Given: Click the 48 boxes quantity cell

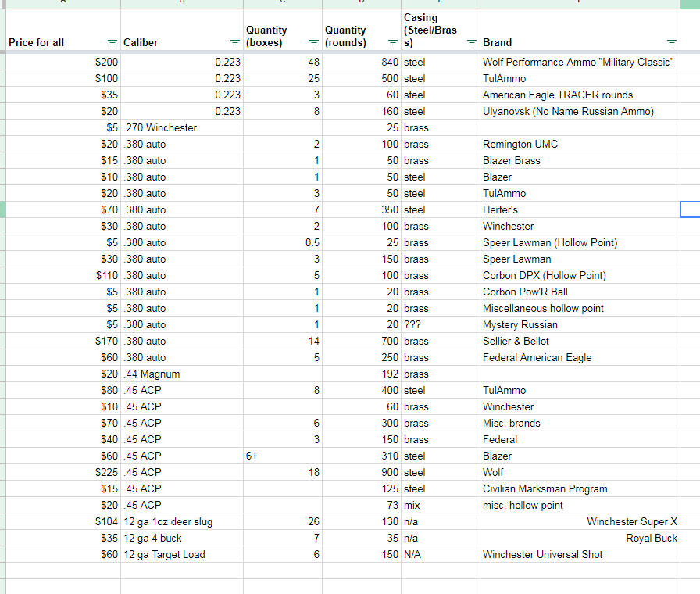Looking at the screenshot, I should tap(283, 62).
